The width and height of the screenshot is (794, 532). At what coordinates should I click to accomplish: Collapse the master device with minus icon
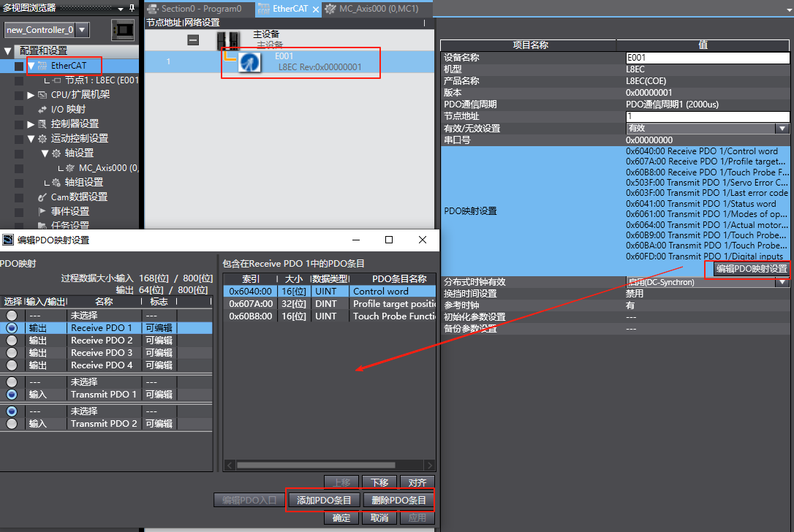pyautogui.click(x=193, y=40)
